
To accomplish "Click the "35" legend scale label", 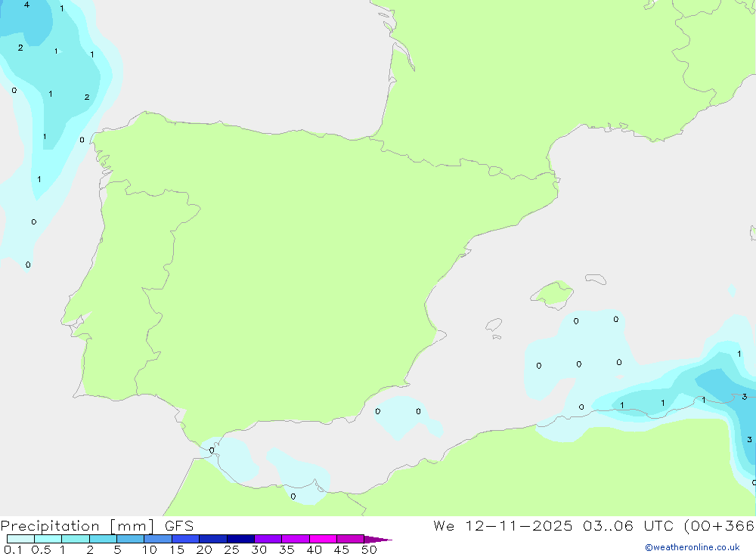I will tap(287, 549).
